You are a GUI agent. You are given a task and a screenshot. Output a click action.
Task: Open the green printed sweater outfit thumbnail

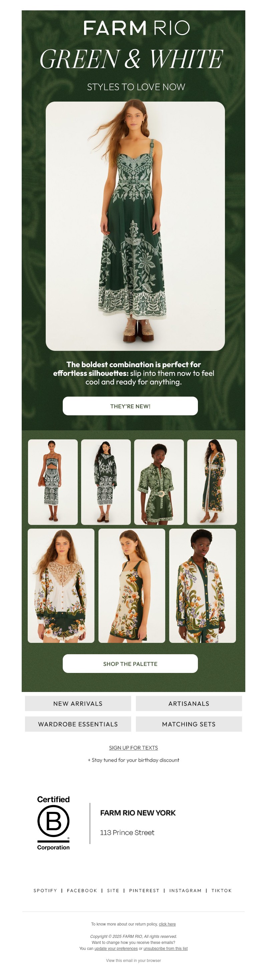point(106,482)
